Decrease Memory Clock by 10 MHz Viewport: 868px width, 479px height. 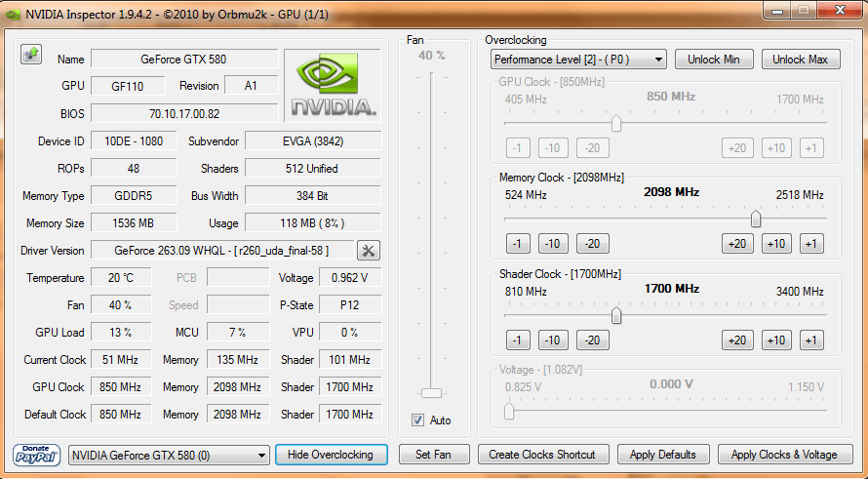click(553, 244)
